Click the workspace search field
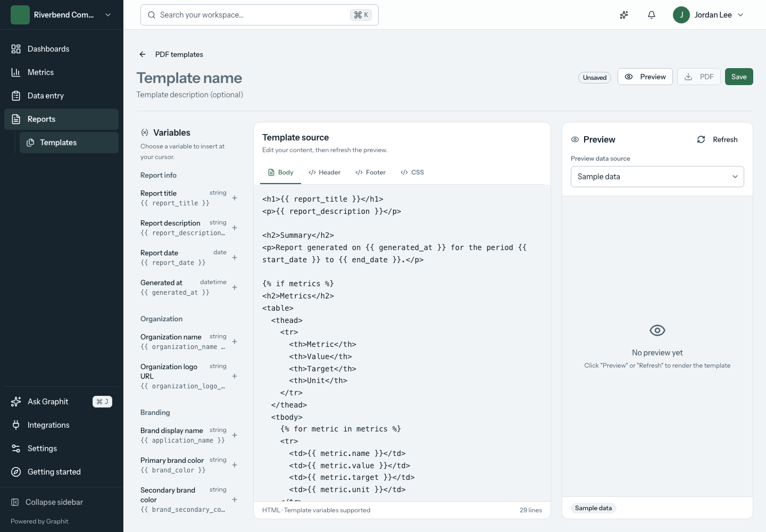The image size is (766, 532). (x=260, y=15)
